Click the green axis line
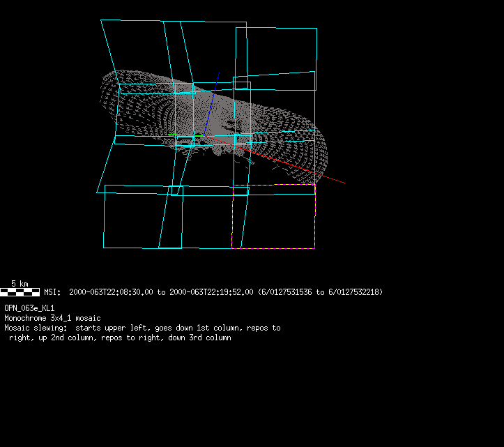The height and width of the screenshot is (447, 504). 186,135
